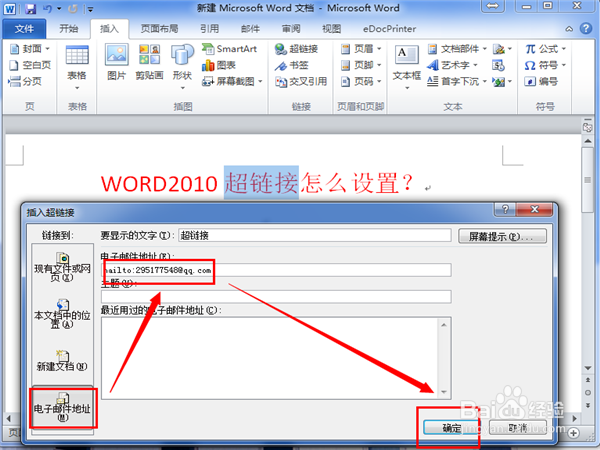Click the recently used e-mail addresses list
This screenshot has height=450, width=600.
pyautogui.click(x=276, y=358)
